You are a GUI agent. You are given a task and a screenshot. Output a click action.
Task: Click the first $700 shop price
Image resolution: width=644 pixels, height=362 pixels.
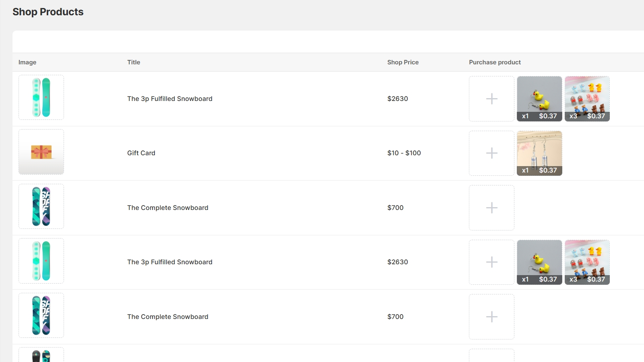point(395,208)
